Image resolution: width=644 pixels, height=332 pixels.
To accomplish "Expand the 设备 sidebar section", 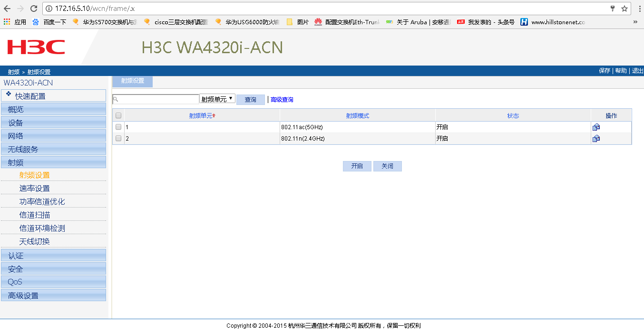I will point(53,122).
